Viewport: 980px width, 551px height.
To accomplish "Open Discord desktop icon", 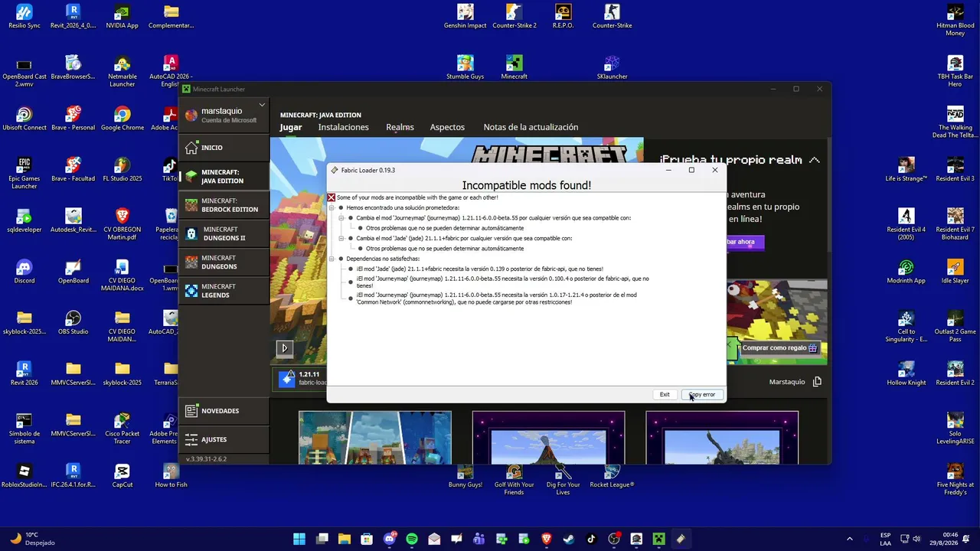I will coord(24,272).
